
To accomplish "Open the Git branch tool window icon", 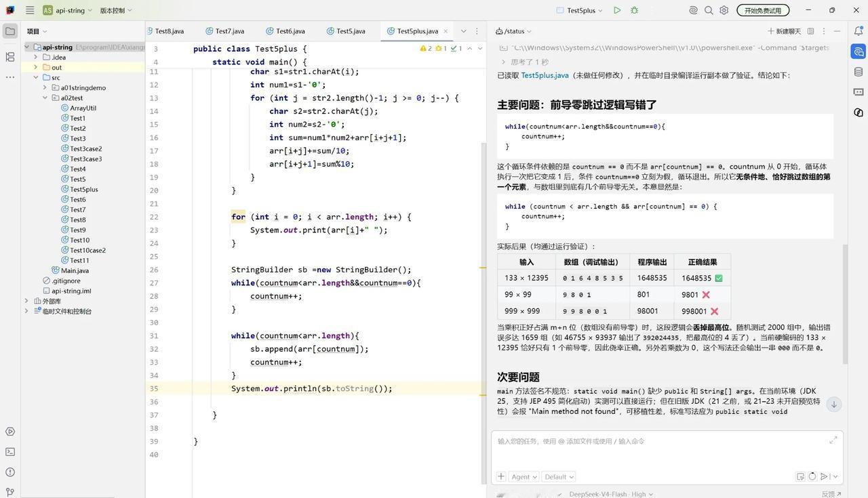I will 10,491.
